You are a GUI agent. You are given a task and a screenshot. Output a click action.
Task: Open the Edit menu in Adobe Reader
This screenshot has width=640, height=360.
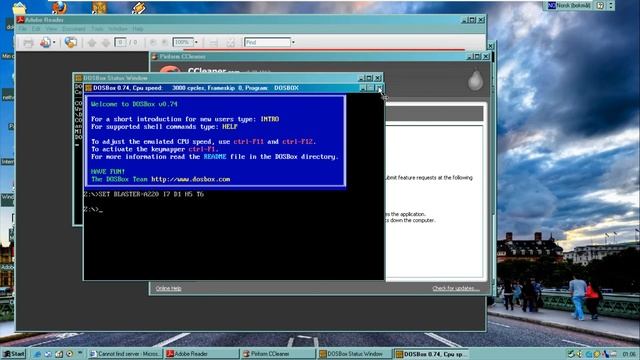pyautogui.click(x=36, y=29)
